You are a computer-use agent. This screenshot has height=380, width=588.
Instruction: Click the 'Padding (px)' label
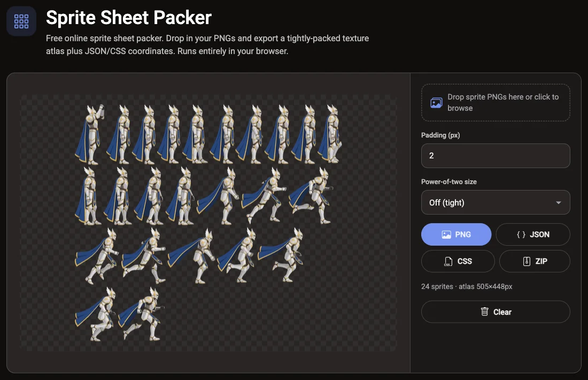[x=440, y=135]
